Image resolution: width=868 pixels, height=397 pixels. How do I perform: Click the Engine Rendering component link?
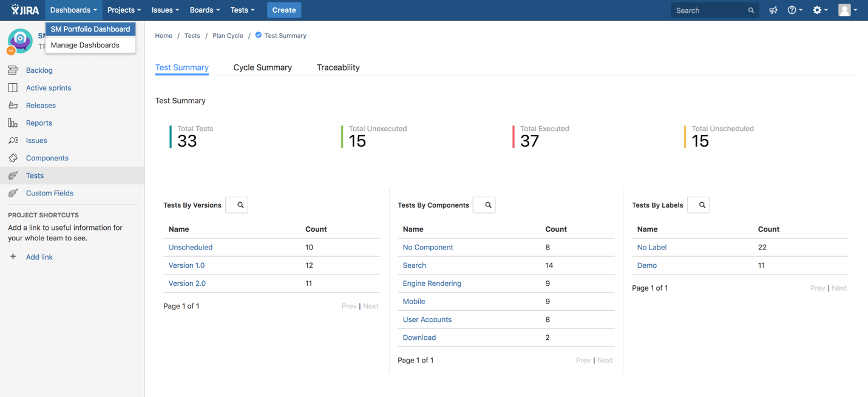point(432,283)
